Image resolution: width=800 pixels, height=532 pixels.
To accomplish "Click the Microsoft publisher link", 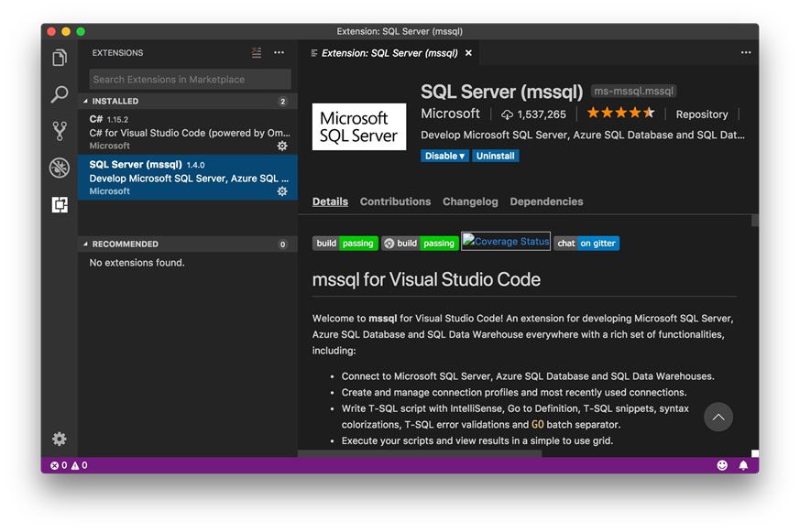I will pos(450,114).
